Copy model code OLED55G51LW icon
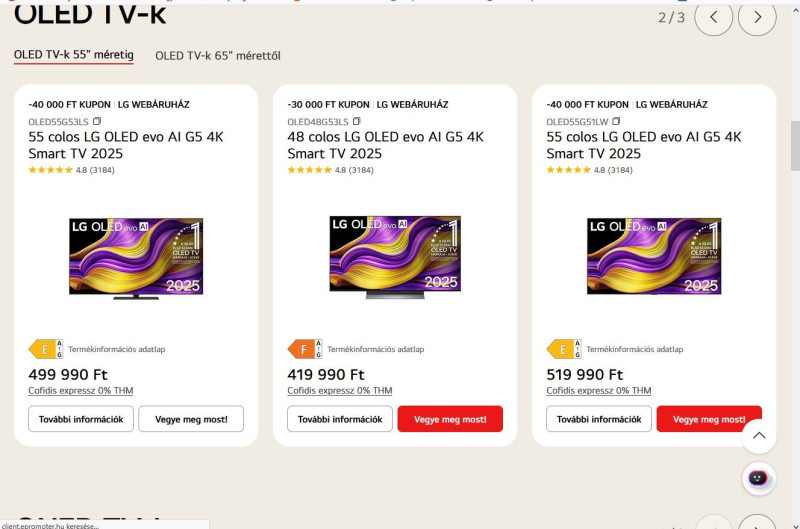800x529 pixels. [x=615, y=121]
